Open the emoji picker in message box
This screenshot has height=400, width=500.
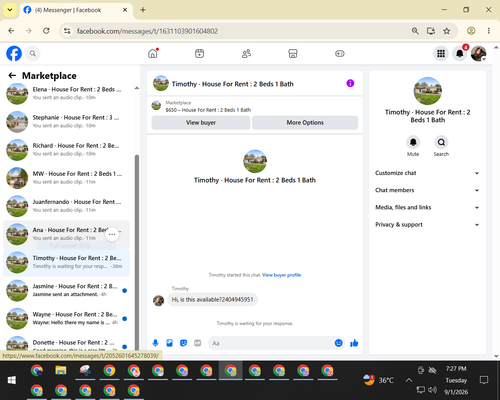tap(338, 343)
